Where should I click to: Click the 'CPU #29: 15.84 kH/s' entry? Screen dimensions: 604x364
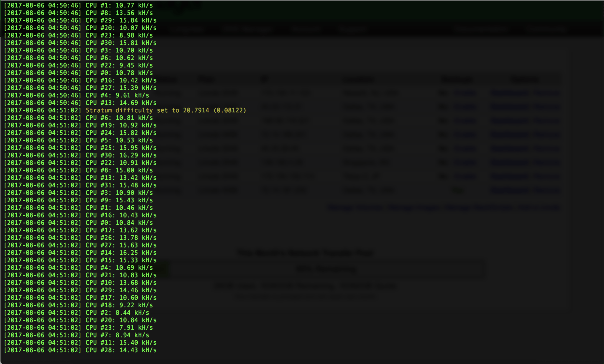point(80,20)
